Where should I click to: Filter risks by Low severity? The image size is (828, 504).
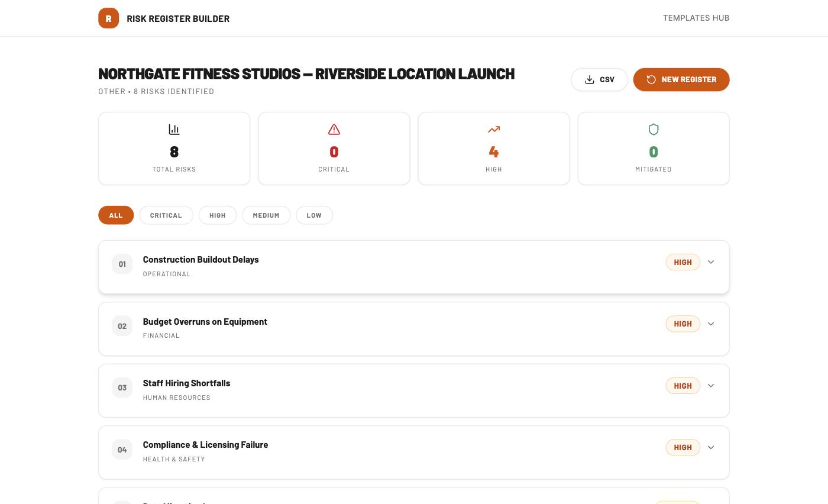pos(314,215)
